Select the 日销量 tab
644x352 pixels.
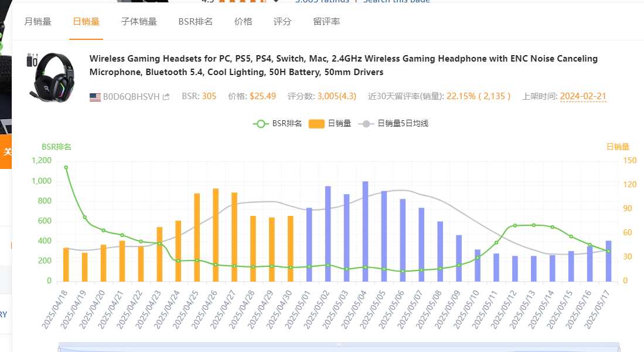(x=86, y=22)
